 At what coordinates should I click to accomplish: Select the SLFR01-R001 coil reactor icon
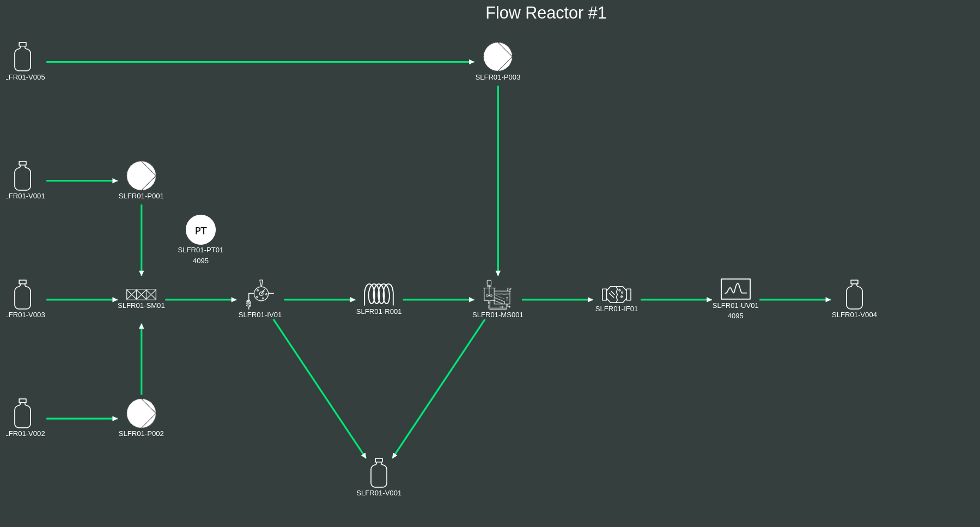379,294
